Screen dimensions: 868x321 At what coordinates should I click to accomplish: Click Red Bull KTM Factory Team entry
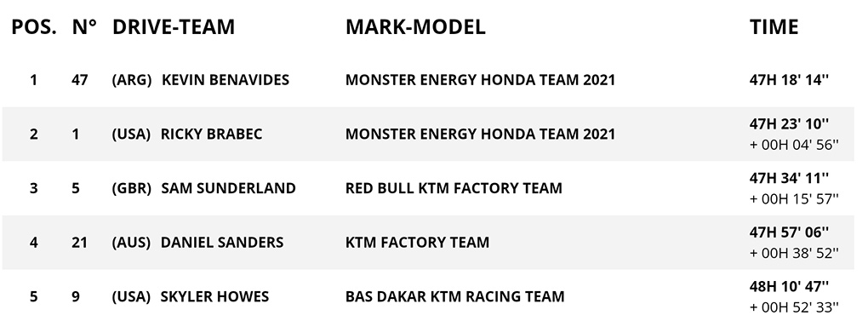tap(454, 188)
